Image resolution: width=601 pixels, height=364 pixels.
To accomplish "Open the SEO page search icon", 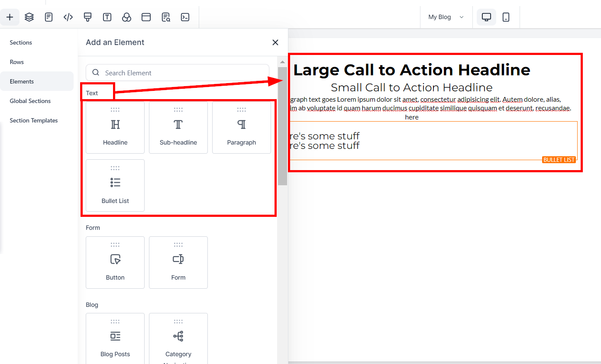I will pyautogui.click(x=165, y=17).
